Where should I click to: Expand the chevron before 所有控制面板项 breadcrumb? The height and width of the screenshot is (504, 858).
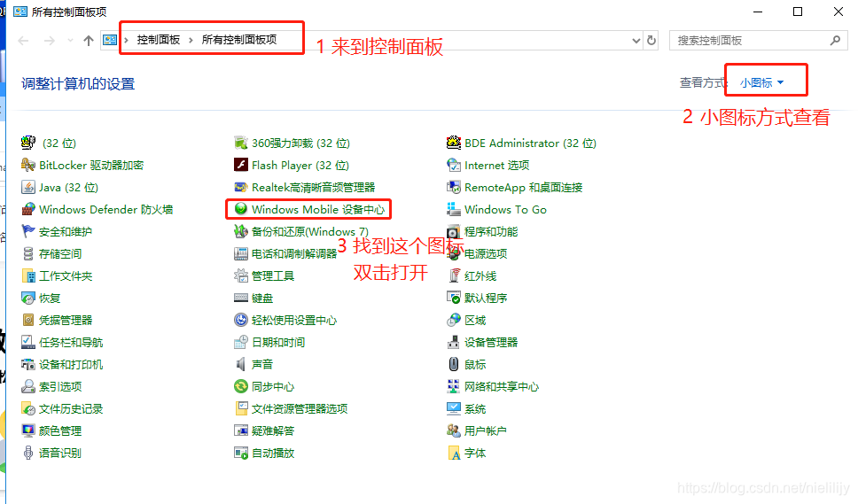[x=191, y=40]
